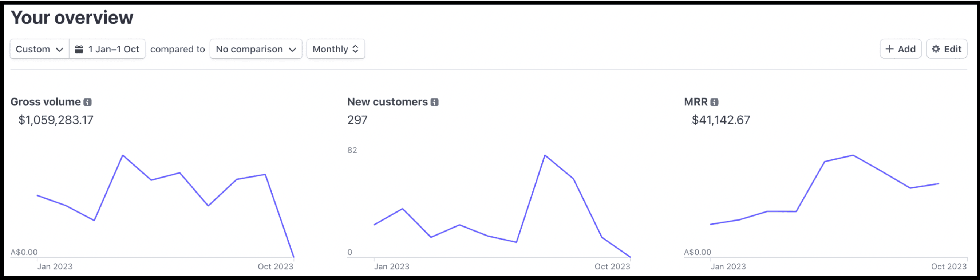Click the Your overview heading
The width and height of the screenshot is (980, 280).
click(x=72, y=17)
